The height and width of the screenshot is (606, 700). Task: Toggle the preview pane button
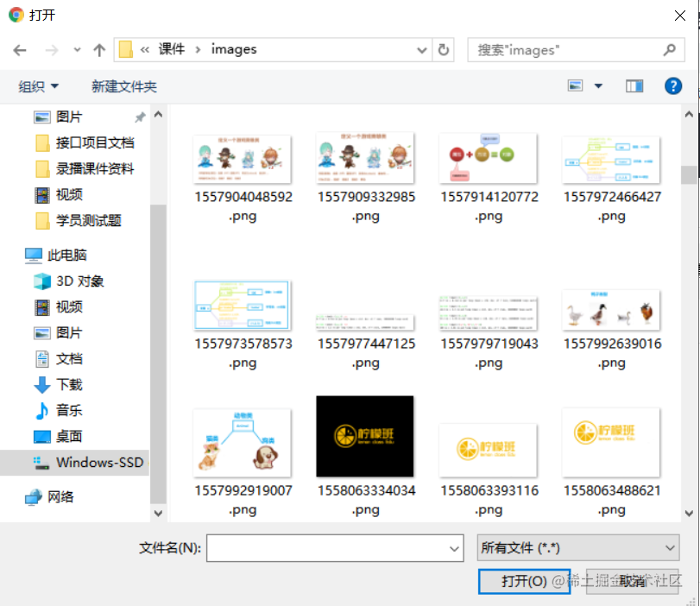[634, 85]
